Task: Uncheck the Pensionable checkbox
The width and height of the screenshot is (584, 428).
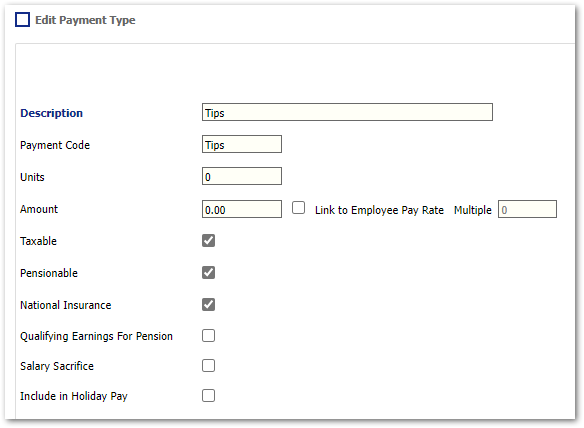Action: (209, 273)
